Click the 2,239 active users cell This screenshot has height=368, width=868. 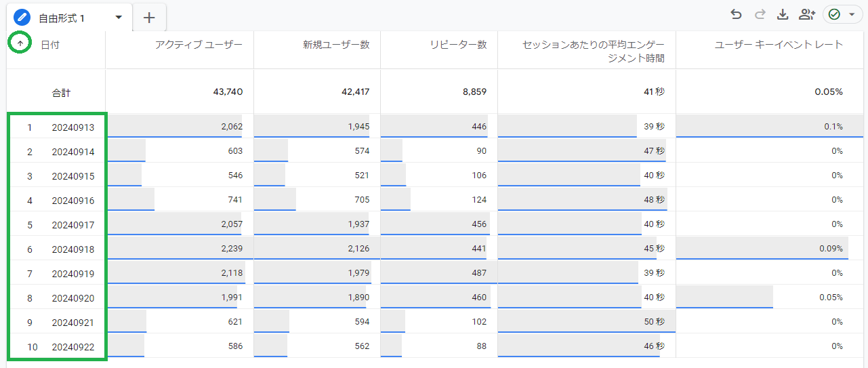[x=231, y=249]
